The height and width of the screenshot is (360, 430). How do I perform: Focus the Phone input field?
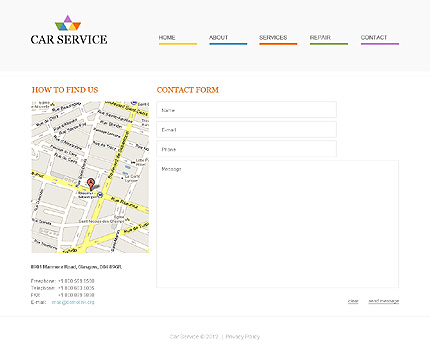[x=246, y=149]
